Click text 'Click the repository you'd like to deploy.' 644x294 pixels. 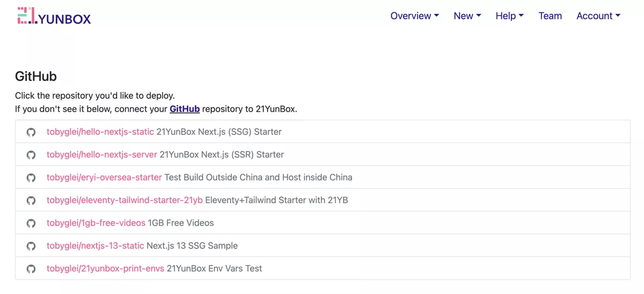click(x=95, y=96)
